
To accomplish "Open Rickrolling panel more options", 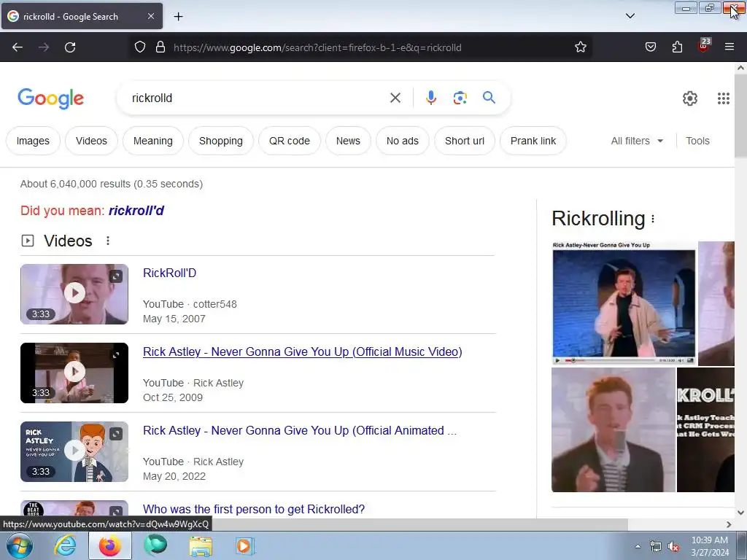I will [x=653, y=219].
